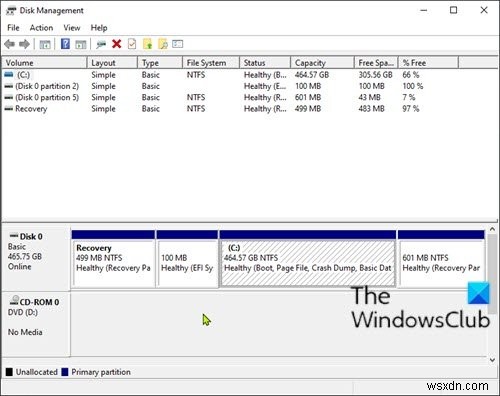Click the red X Delete icon

(x=117, y=44)
